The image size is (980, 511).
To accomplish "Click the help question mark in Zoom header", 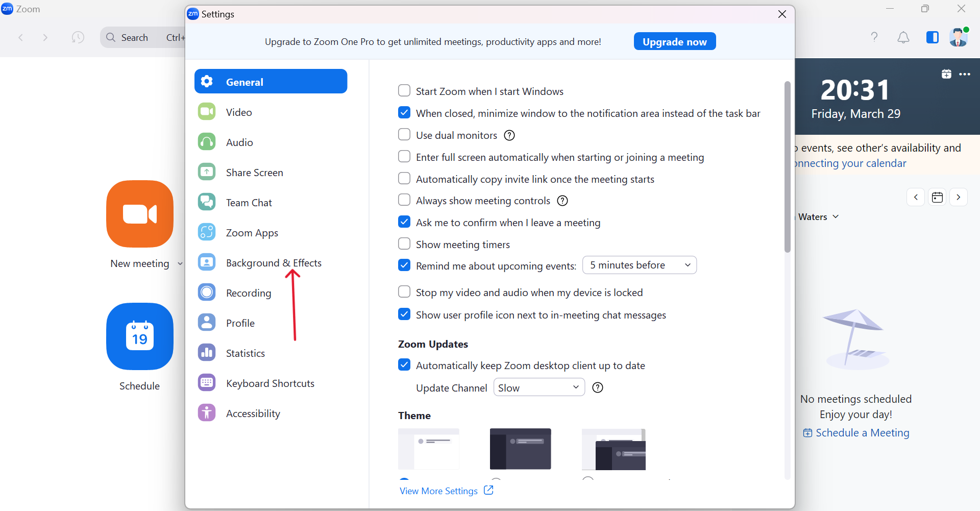I will (874, 37).
